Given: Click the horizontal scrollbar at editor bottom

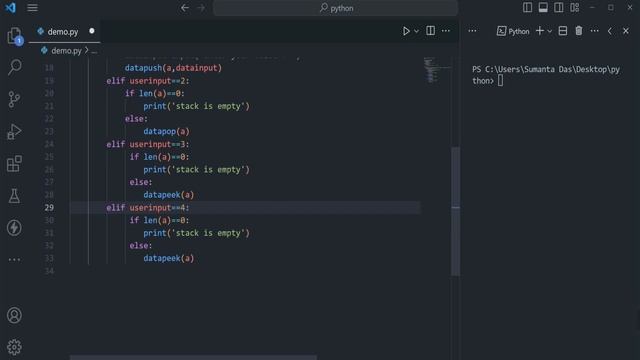Looking at the screenshot, I should (x=193, y=358).
